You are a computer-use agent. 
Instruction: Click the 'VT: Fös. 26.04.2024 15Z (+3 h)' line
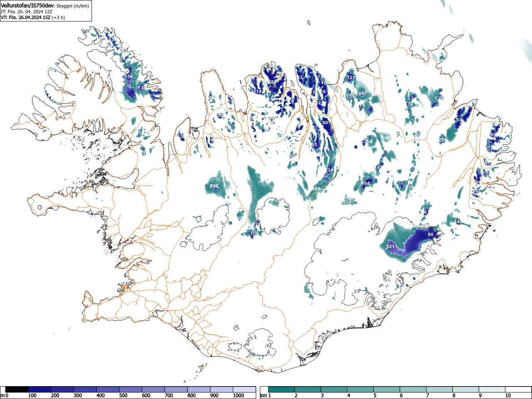coord(32,17)
